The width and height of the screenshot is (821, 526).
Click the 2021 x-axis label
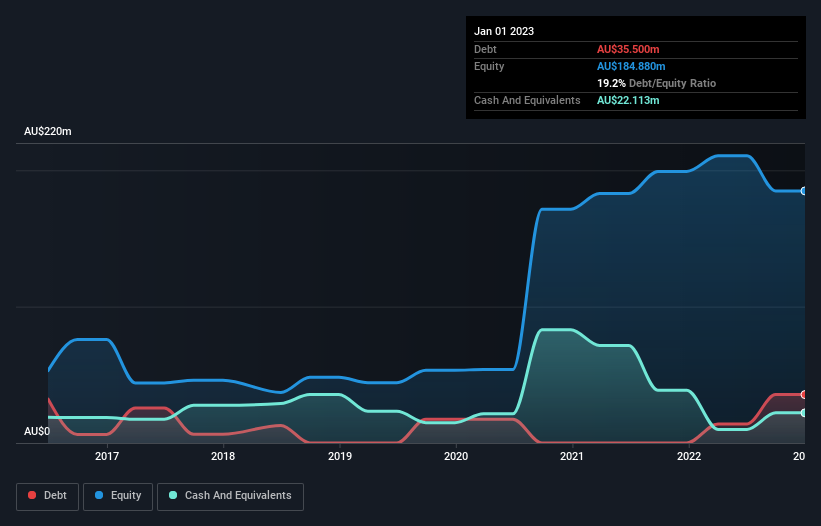click(x=572, y=456)
